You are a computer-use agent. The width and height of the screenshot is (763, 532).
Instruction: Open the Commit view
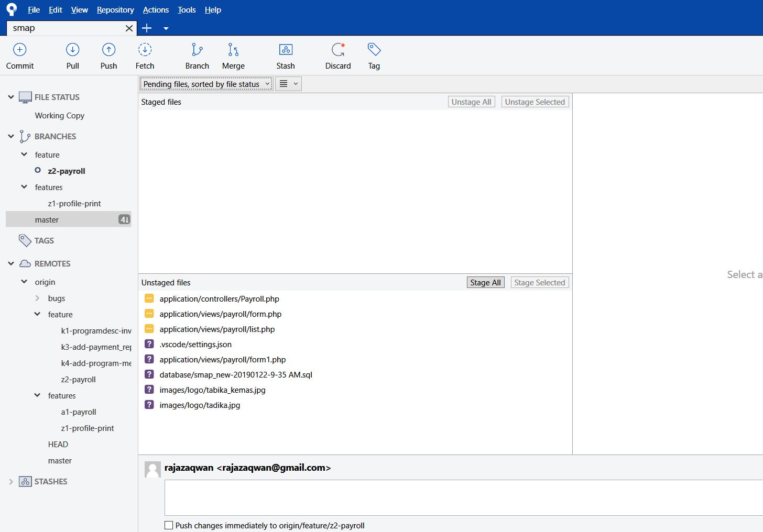tap(20, 55)
